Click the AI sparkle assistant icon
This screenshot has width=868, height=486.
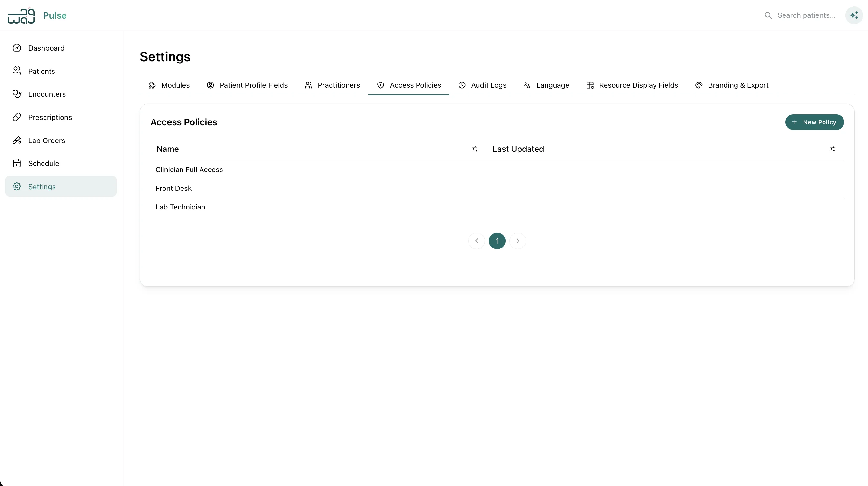pyautogui.click(x=853, y=15)
